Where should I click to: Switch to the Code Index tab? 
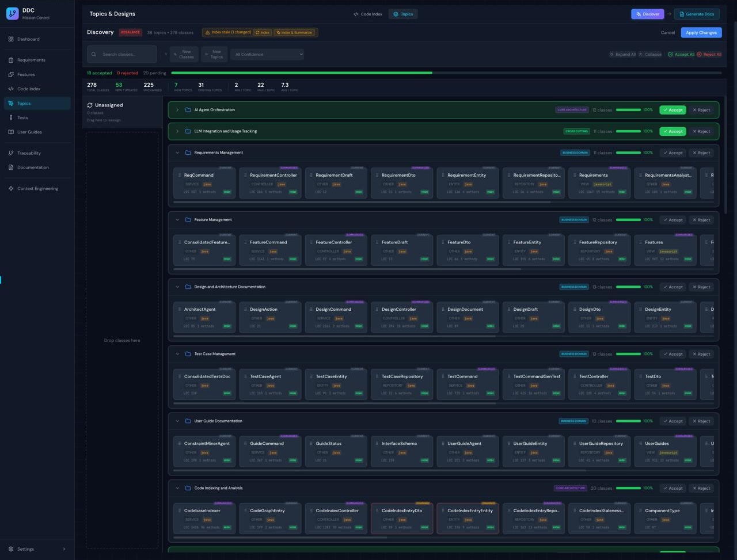click(367, 14)
